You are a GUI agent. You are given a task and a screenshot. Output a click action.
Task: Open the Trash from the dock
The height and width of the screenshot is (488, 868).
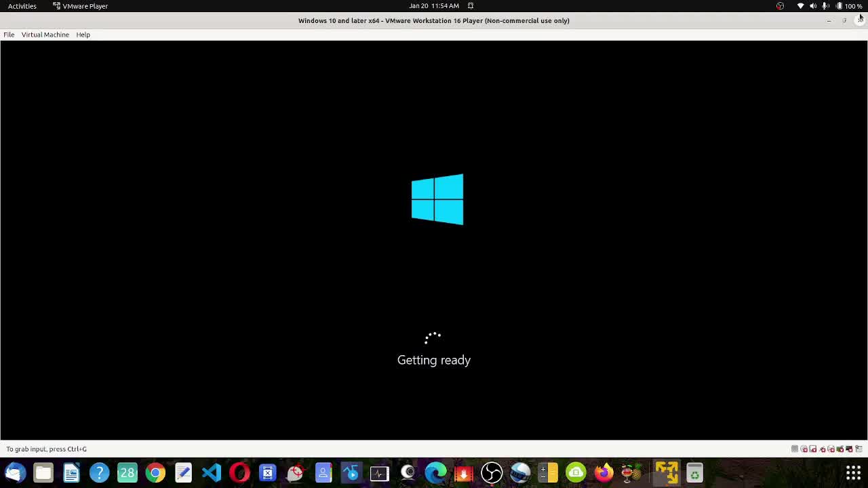pyautogui.click(x=694, y=472)
